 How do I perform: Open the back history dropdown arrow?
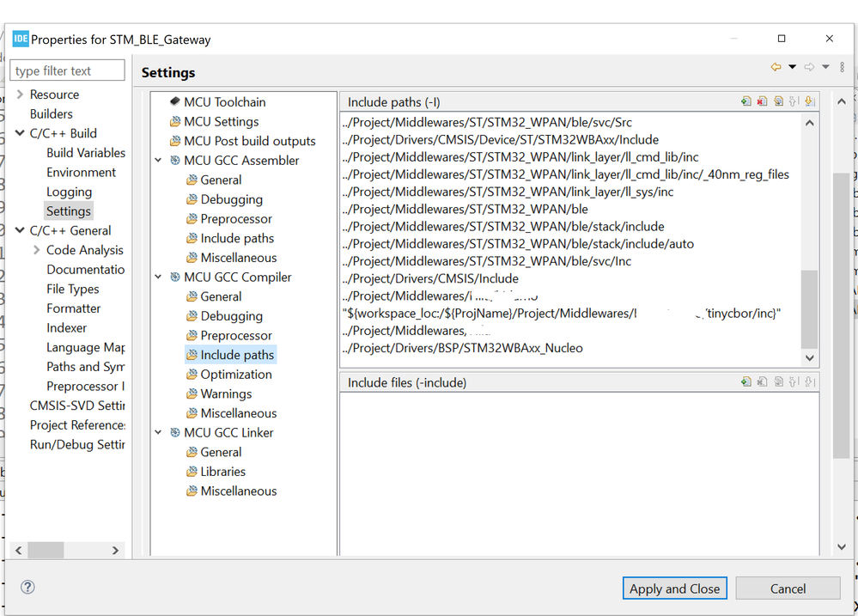[792, 67]
